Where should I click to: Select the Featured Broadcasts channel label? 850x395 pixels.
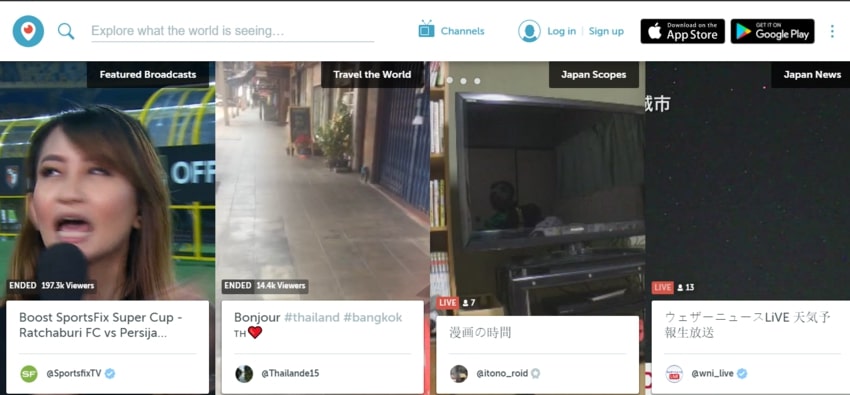tap(148, 75)
